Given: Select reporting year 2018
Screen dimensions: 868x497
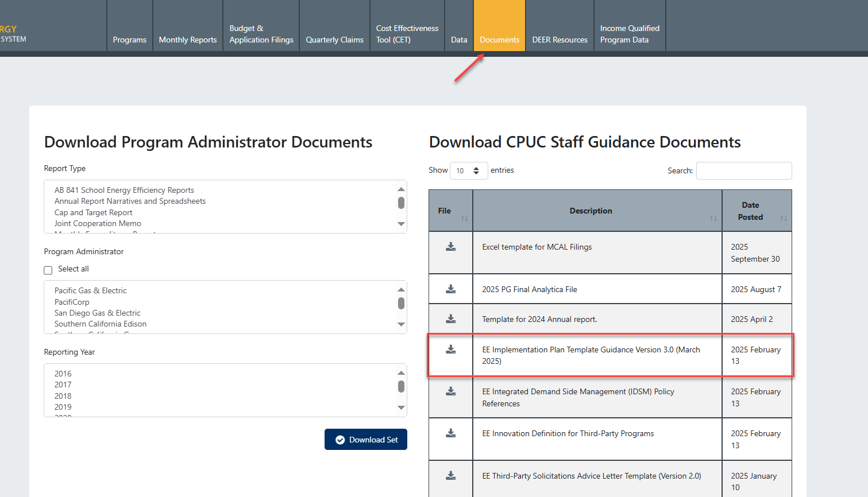Looking at the screenshot, I should [63, 396].
